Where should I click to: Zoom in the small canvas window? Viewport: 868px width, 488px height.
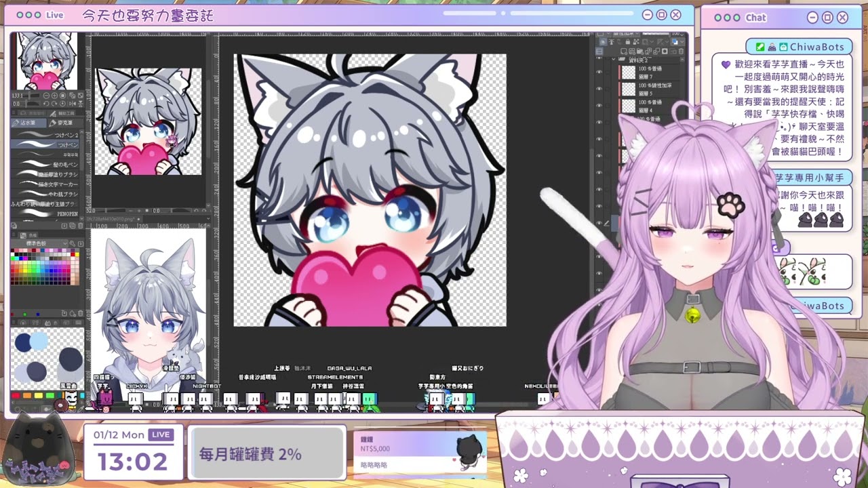(x=139, y=211)
